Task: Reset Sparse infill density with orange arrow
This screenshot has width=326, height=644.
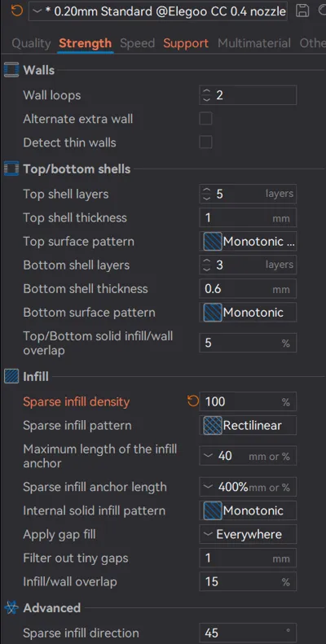Action: click(192, 401)
